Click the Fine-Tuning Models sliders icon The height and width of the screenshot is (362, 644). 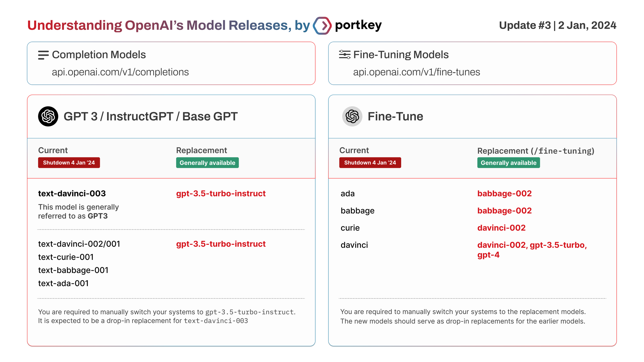pos(344,55)
